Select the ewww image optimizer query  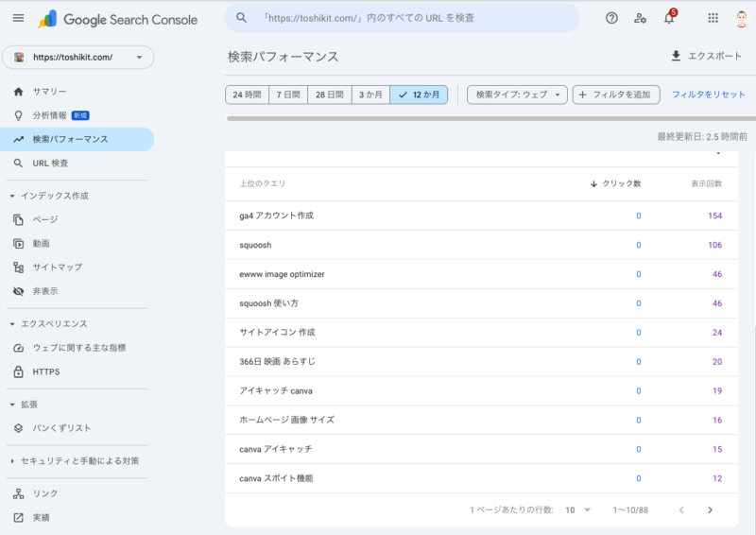click(x=482, y=274)
